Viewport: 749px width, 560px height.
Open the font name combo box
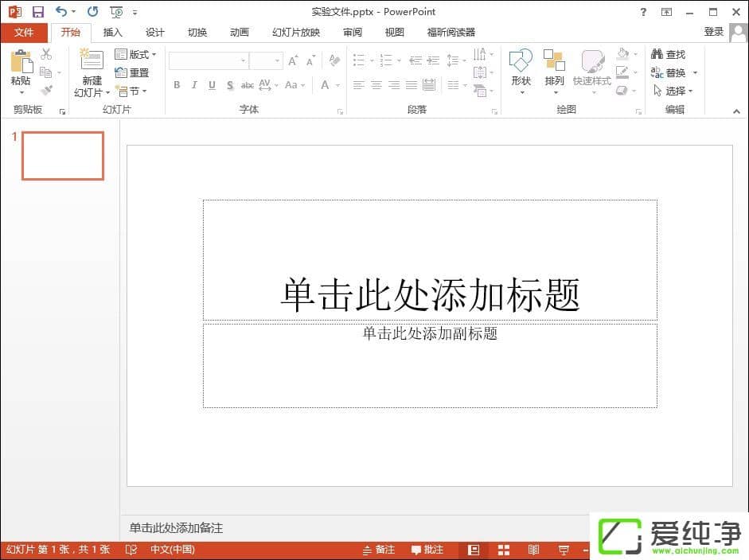pyautogui.click(x=209, y=60)
